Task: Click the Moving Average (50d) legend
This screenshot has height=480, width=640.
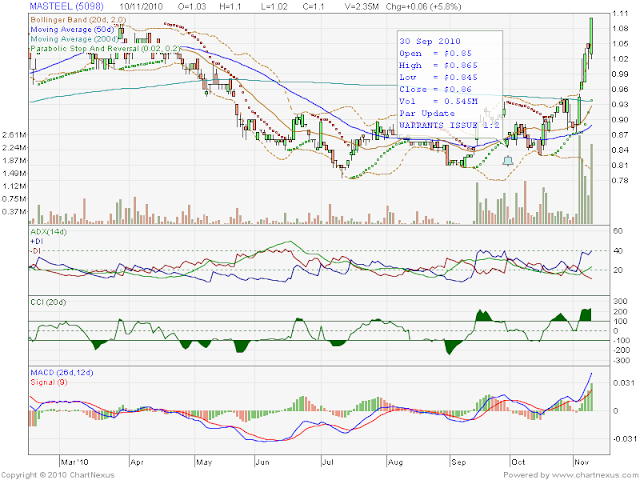Action: [72, 29]
